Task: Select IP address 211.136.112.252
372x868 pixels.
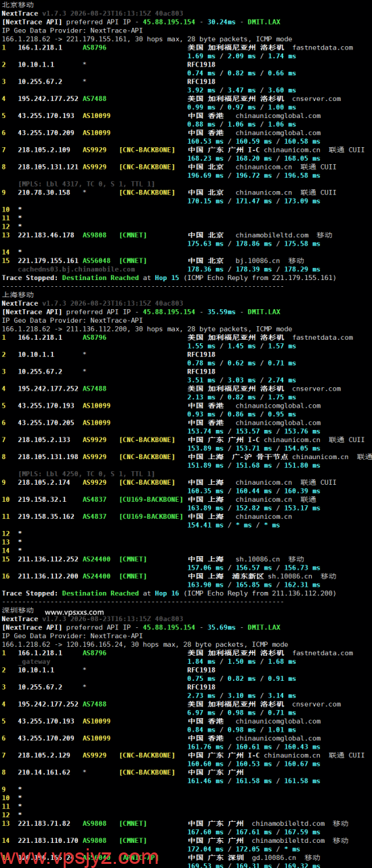Action: click(48, 559)
